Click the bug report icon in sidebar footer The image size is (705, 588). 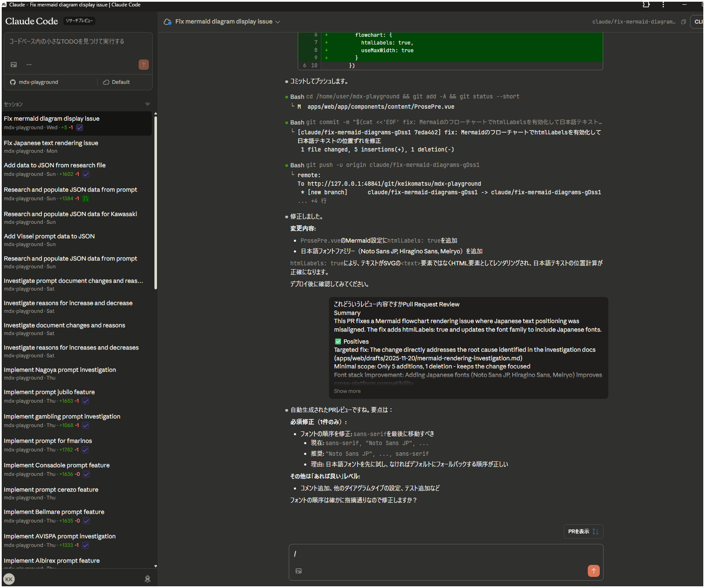pos(148,579)
